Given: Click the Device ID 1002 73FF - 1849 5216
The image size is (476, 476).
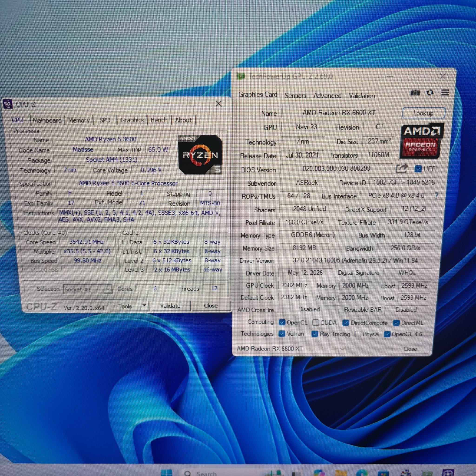Looking at the screenshot, I should pos(403,182).
